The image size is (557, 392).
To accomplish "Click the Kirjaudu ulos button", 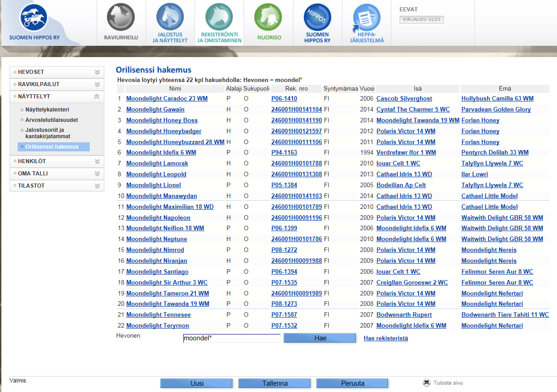I will point(421,19).
